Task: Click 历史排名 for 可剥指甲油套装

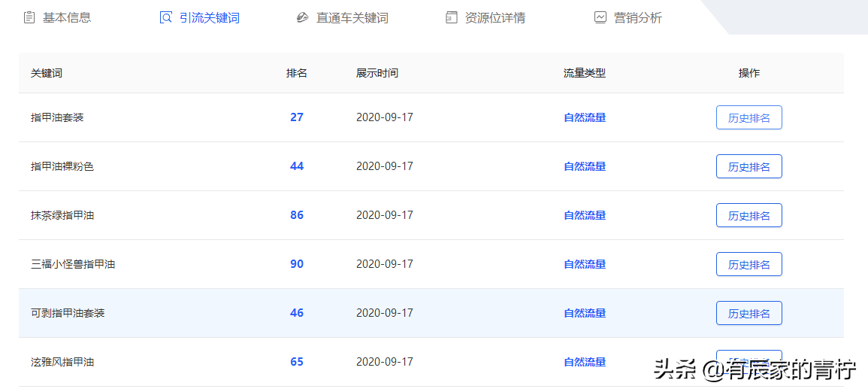Action: click(x=749, y=313)
